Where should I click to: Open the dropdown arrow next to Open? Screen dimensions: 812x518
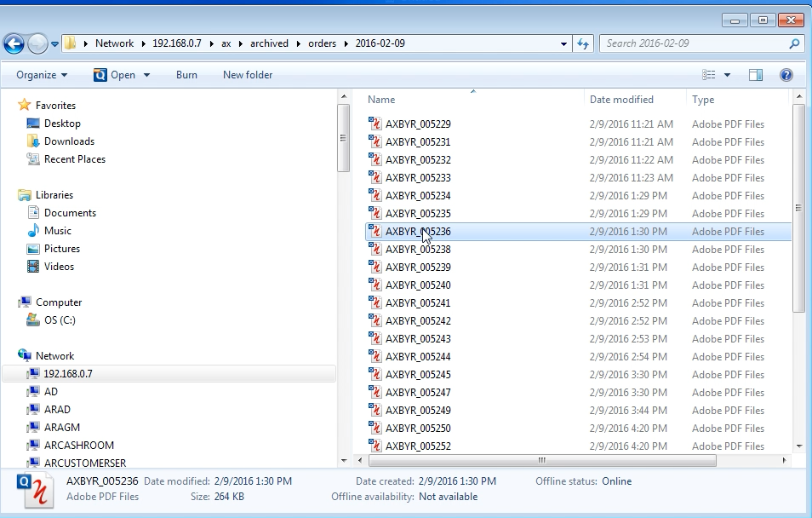[146, 75]
